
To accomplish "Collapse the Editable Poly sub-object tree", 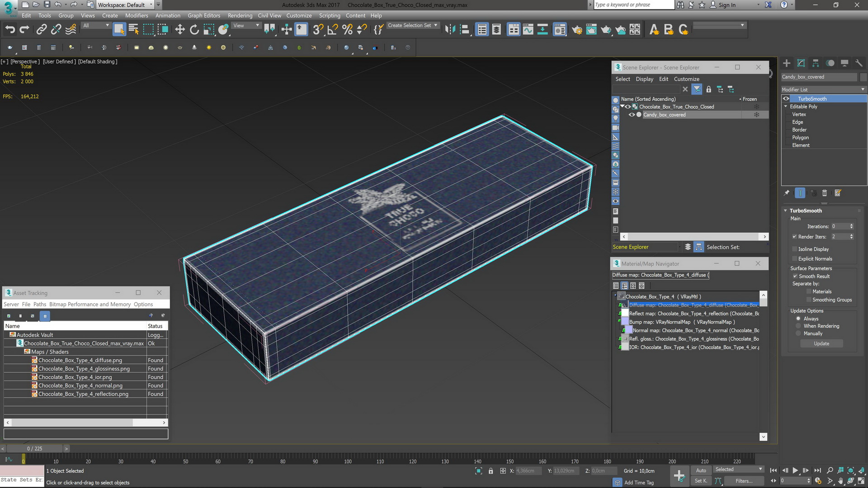I will (x=786, y=107).
